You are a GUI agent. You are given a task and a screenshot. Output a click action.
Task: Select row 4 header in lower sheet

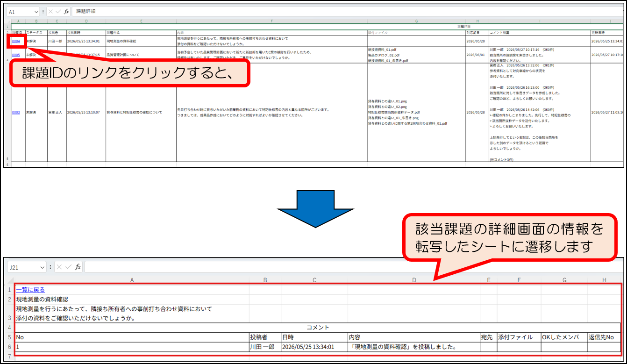(x=10, y=328)
